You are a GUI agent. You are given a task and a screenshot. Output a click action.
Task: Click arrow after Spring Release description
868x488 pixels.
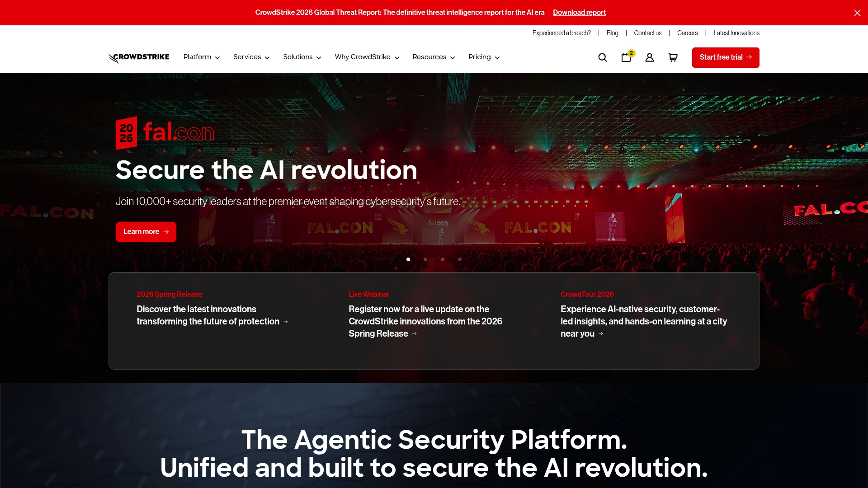pos(286,321)
